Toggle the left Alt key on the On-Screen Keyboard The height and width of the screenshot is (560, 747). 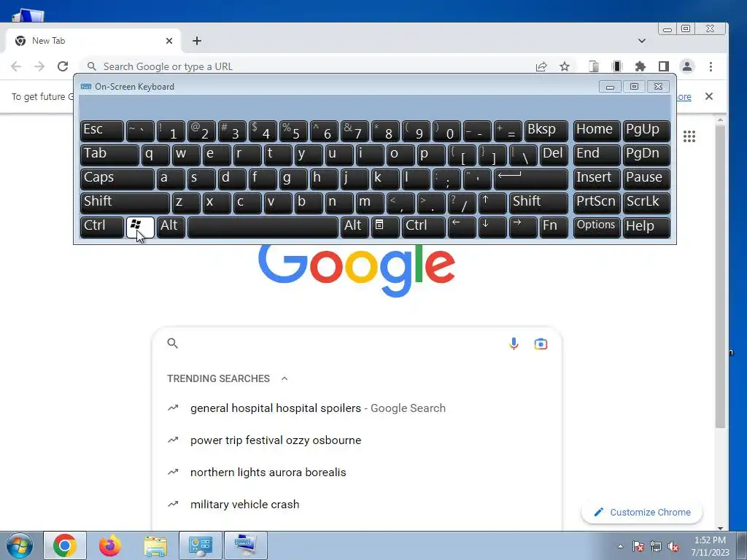(171, 227)
